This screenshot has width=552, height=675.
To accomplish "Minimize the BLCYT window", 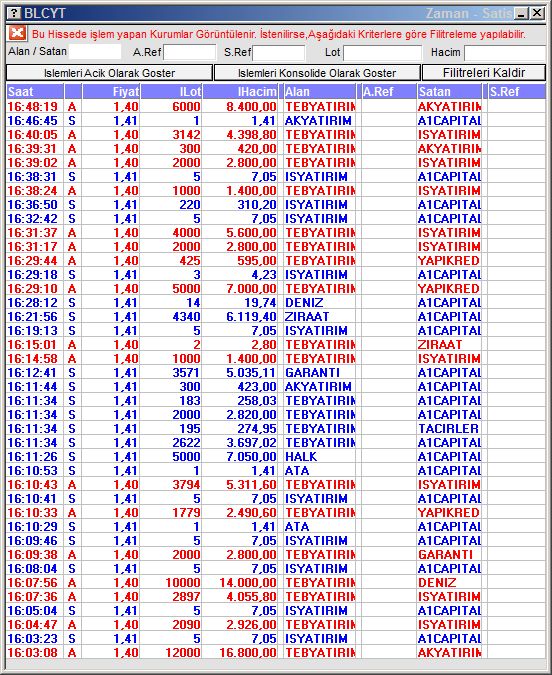I will coord(521,13).
